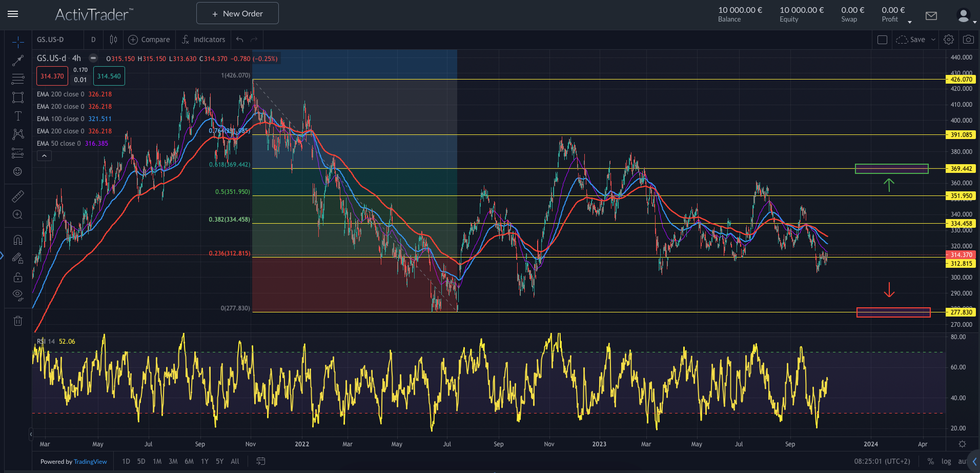Image resolution: width=980 pixels, height=473 pixels.
Task: Take a chart snapshot with the camera icon
Action: 969,39
